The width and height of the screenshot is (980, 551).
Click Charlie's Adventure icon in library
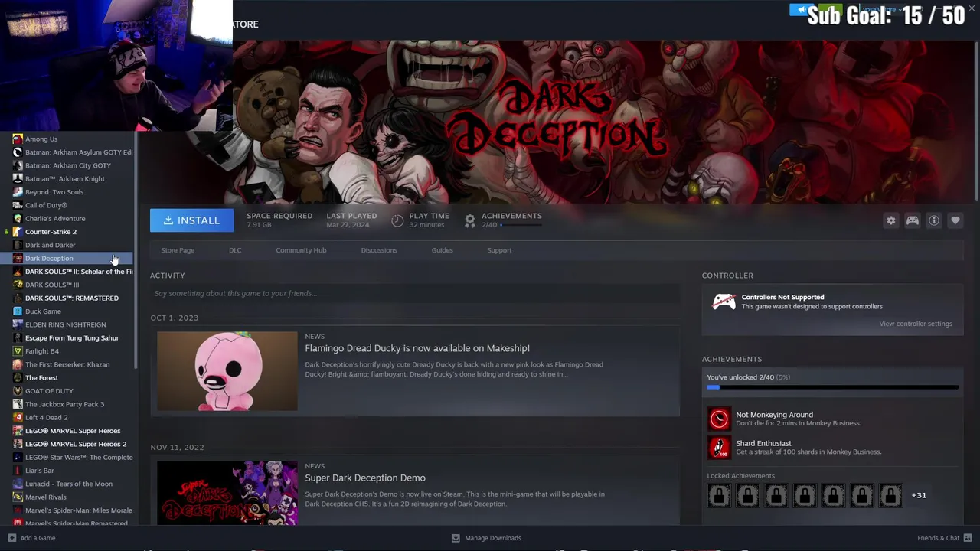[x=18, y=219]
